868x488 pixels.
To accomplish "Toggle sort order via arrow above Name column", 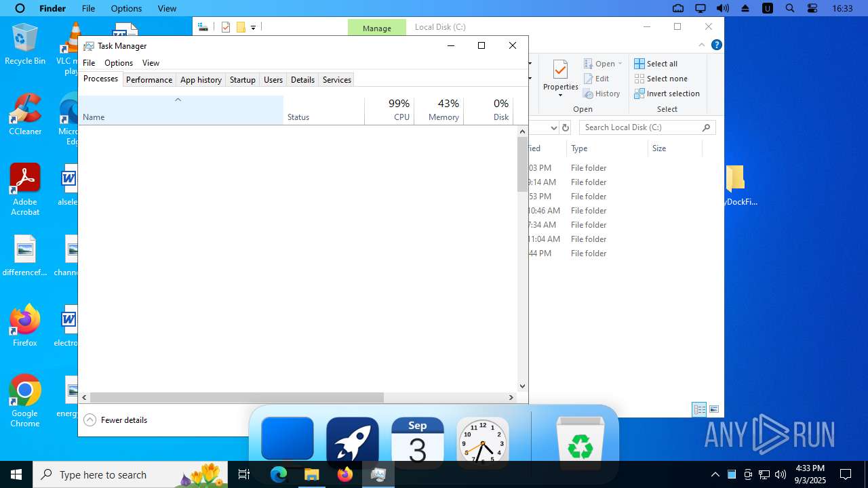I will pos(178,100).
